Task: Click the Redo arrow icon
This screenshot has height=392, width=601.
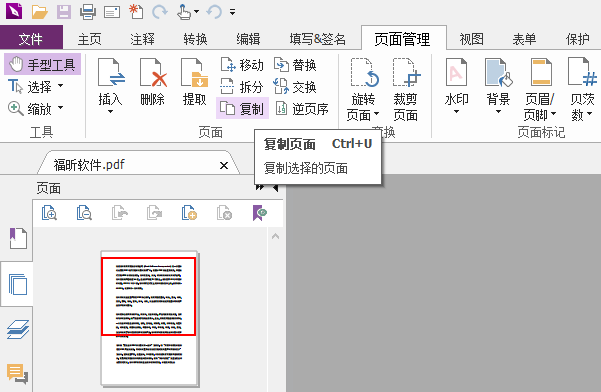Action: pyautogui.click(x=159, y=12)
